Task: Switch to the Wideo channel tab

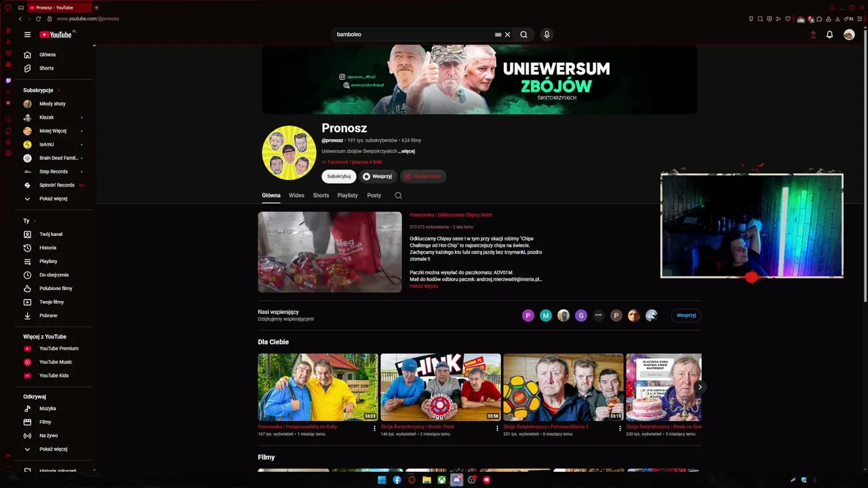Action: click(x=296, y=196)
